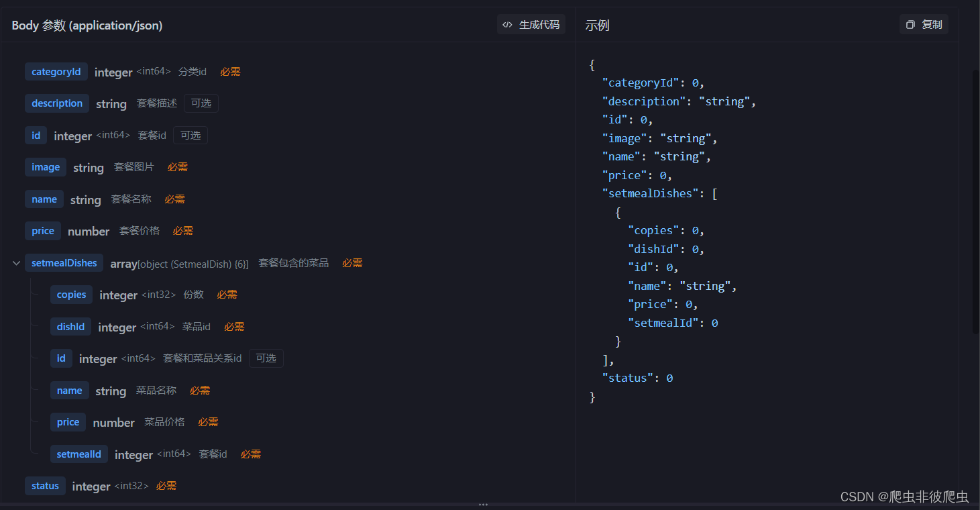Click the 可选 badge next to id
The image size is (980, 510).
coord(190,135)
